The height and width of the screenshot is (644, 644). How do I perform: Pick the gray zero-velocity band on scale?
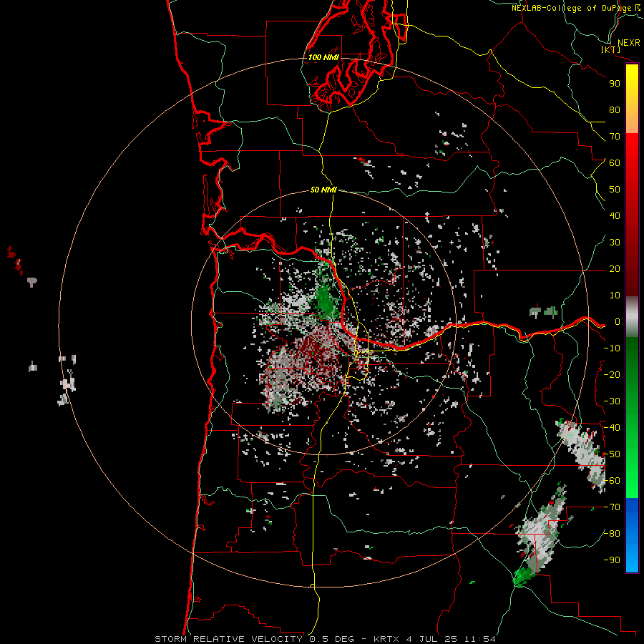tap(632, 317)
